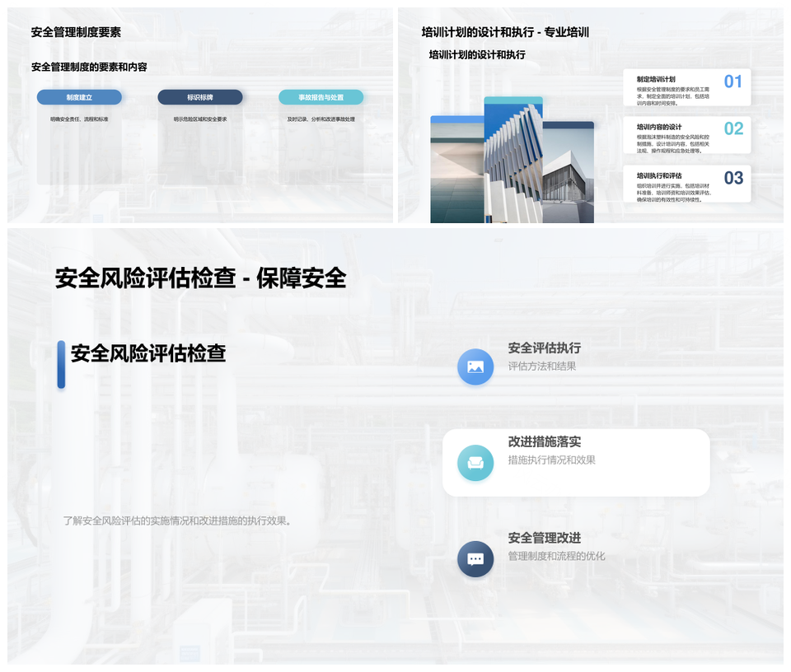Select the left ocean horizon photo

coord(456,170)
